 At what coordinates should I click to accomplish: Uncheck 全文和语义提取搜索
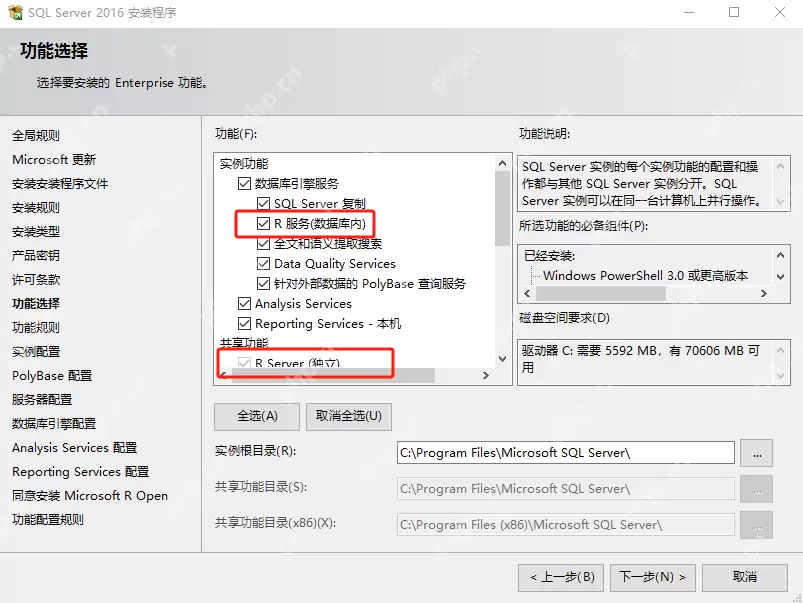pos(262,243)
